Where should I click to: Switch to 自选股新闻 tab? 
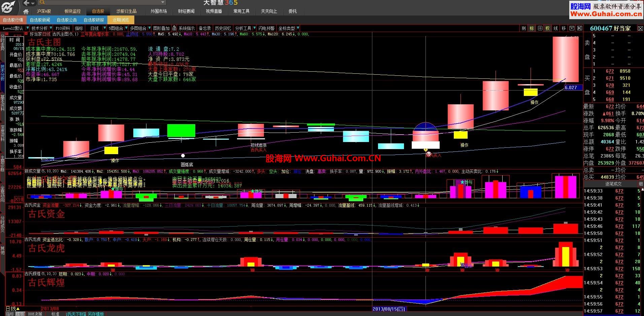(x=40, y=20)
